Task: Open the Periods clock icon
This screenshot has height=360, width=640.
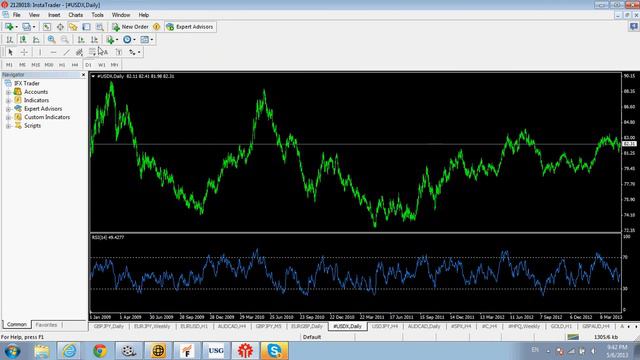Action: [127, 40]
